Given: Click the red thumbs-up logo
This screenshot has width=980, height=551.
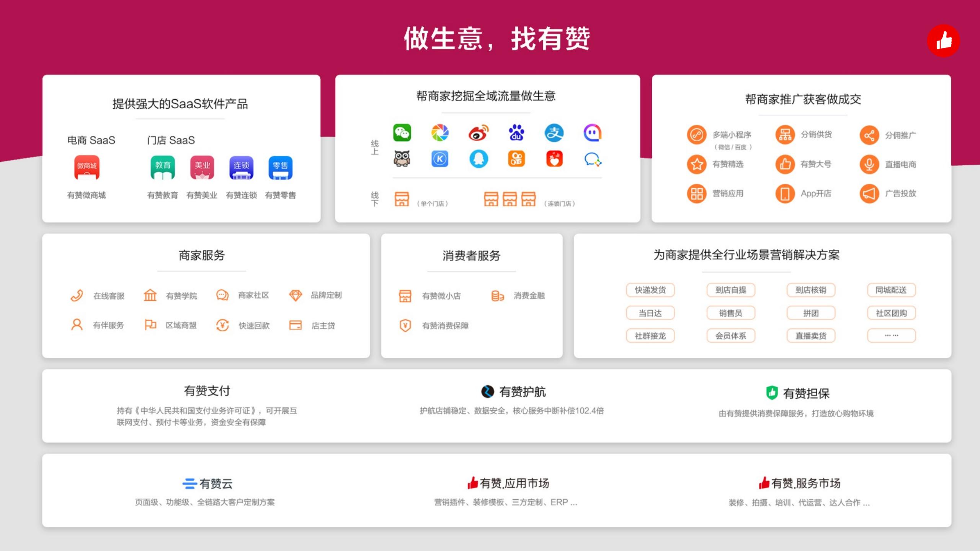Looking at the screenshot, I should [x=943, y=41].
